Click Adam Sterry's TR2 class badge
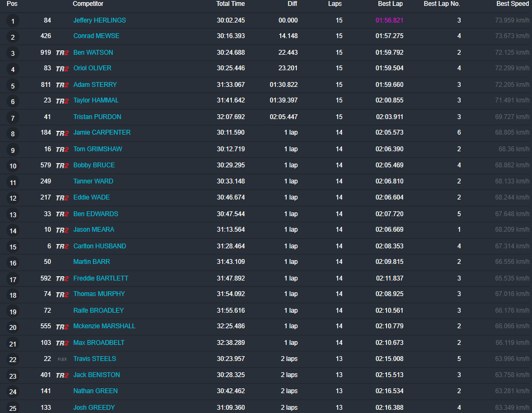 pyautogui.click(x=62, y=84)
